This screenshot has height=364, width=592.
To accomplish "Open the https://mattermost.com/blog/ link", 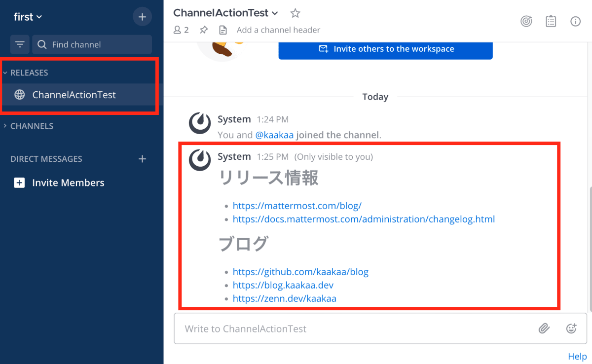I will point(297,206).
